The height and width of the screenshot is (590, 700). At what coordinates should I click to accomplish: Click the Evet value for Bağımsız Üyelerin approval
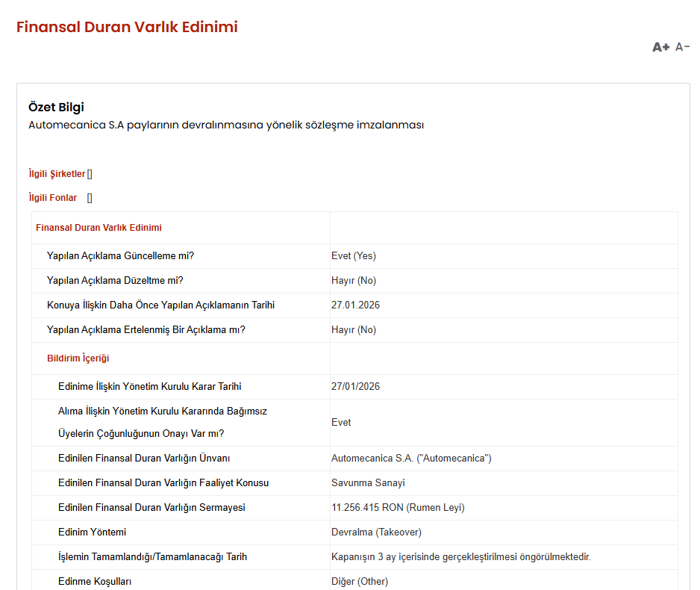pos(341,423)
